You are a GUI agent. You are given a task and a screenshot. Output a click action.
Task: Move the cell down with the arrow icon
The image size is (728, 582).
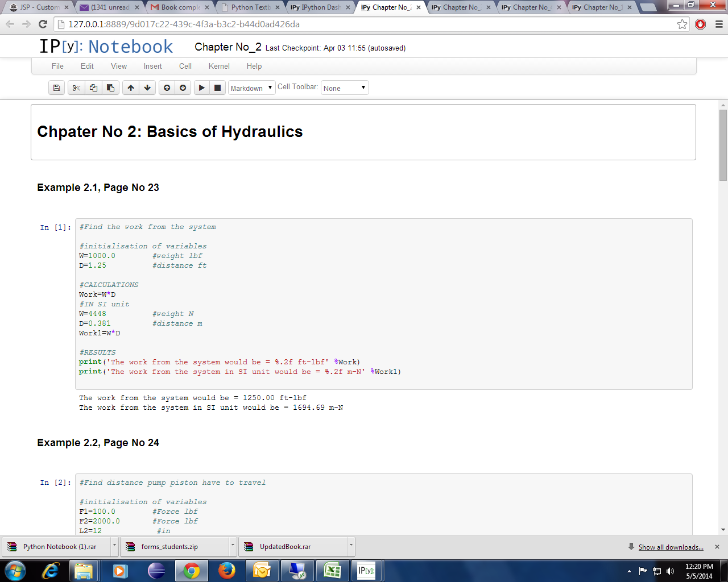click(147, 88)
